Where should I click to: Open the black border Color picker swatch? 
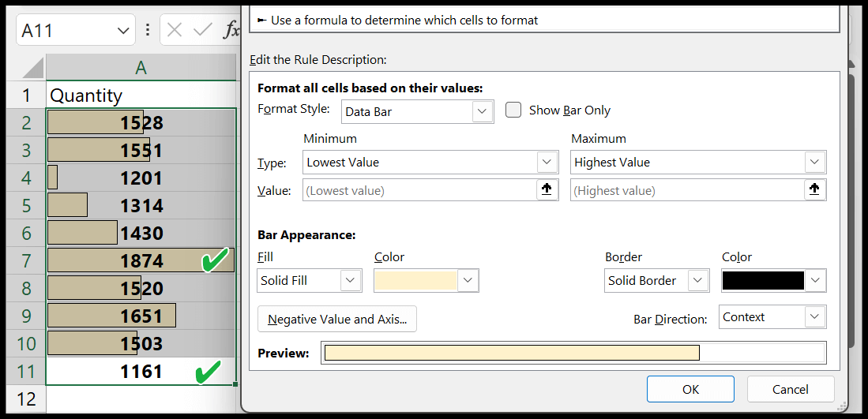[x=774, y=280]
